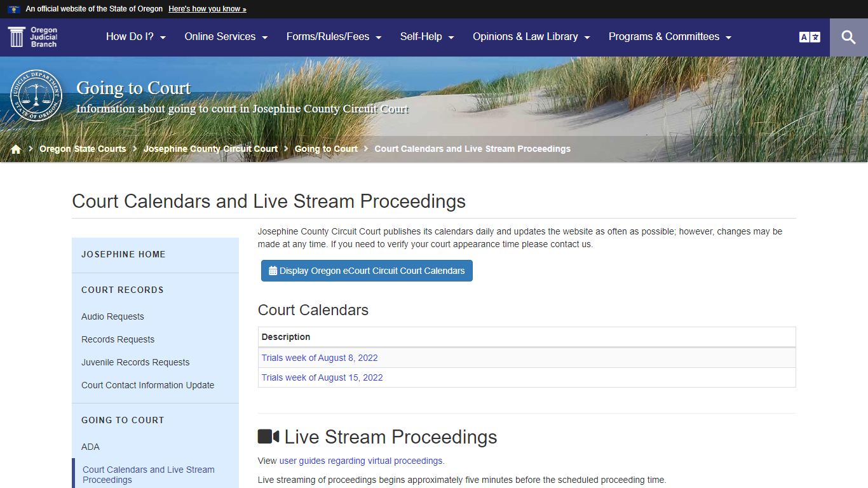Open the search magnifier icon
This screenshot has width=868, height=488.
849,37
